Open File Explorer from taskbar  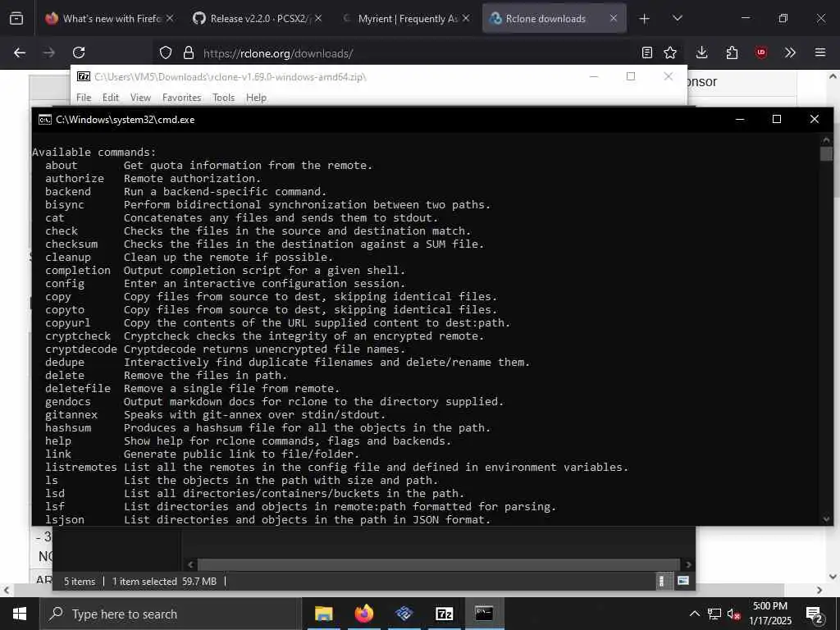pos(323,614)
